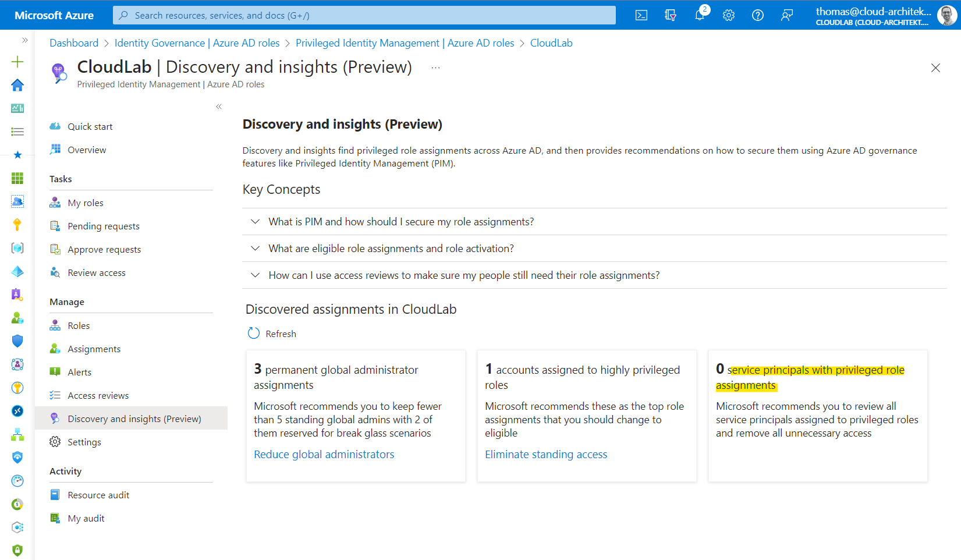Click the Refresh circular arrow icon
Screen dimensions: 961x560
[254, 333]
